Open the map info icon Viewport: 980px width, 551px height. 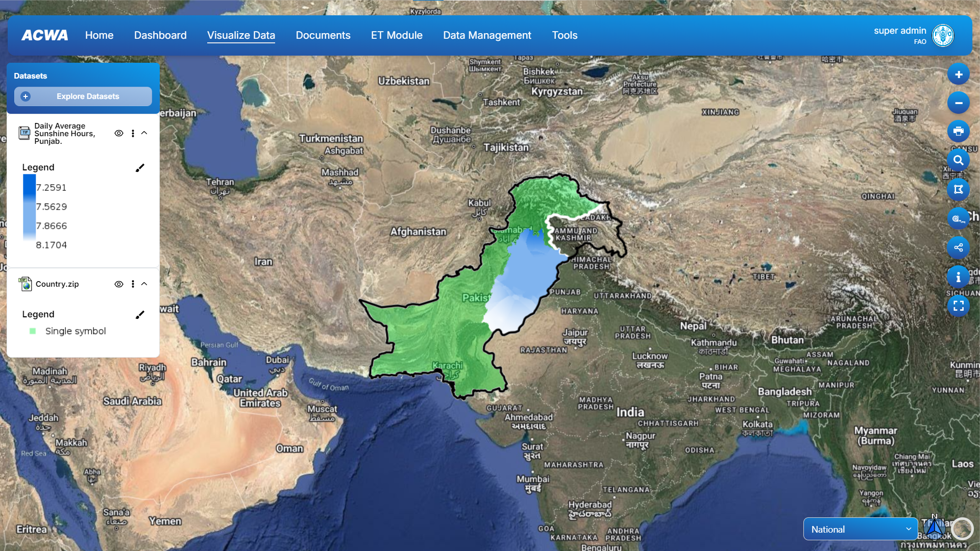click(958, 277)
